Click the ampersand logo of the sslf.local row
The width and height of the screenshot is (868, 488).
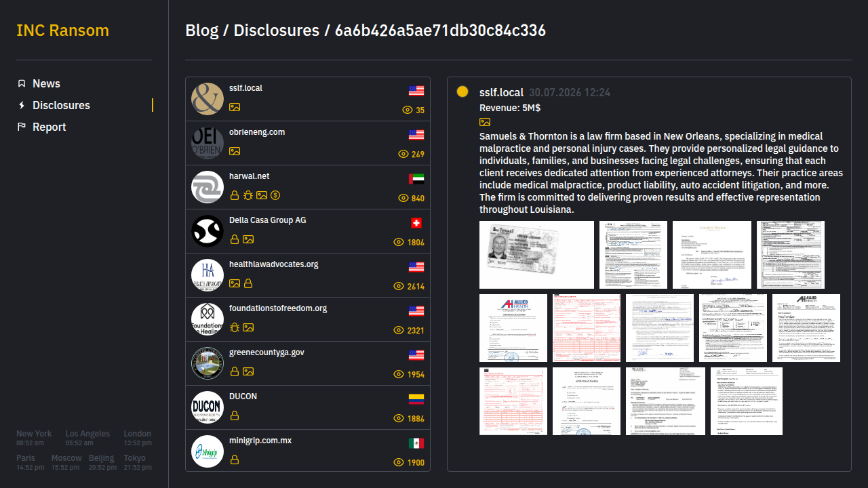[x=208, y=99]
